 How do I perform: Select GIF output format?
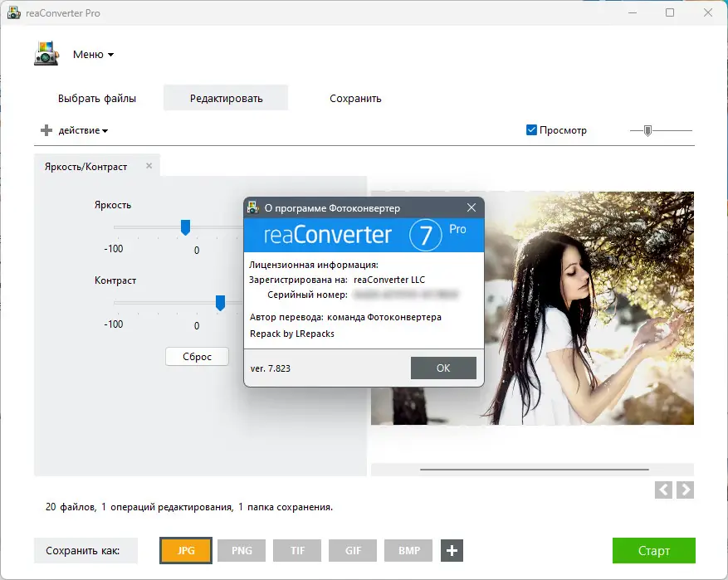(353, 550)
